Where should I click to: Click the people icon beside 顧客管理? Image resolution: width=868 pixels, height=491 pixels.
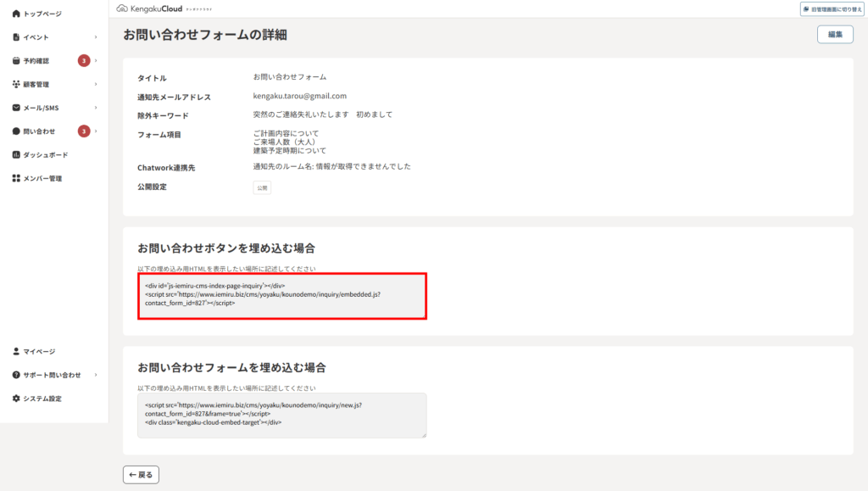(x=16, y=84)
